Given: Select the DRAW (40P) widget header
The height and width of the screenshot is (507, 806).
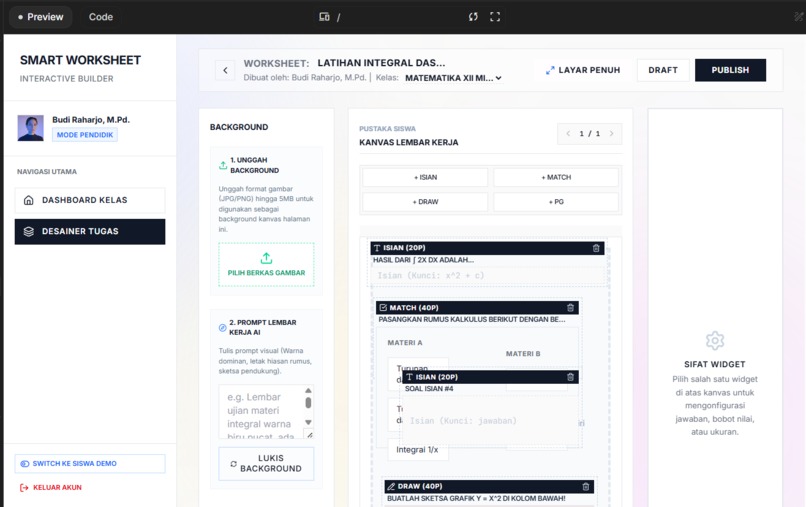Looking at the screenshot, I should point(489,486).
